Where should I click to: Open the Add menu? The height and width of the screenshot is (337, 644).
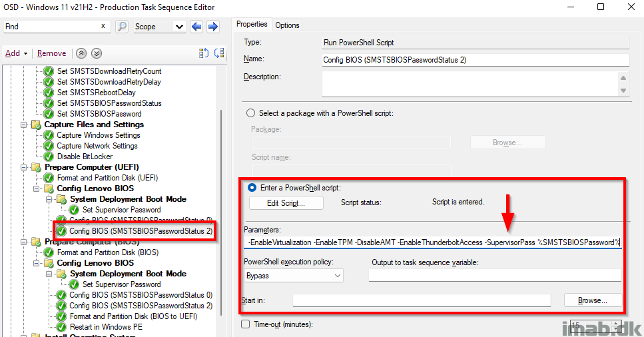coord(16,53)
